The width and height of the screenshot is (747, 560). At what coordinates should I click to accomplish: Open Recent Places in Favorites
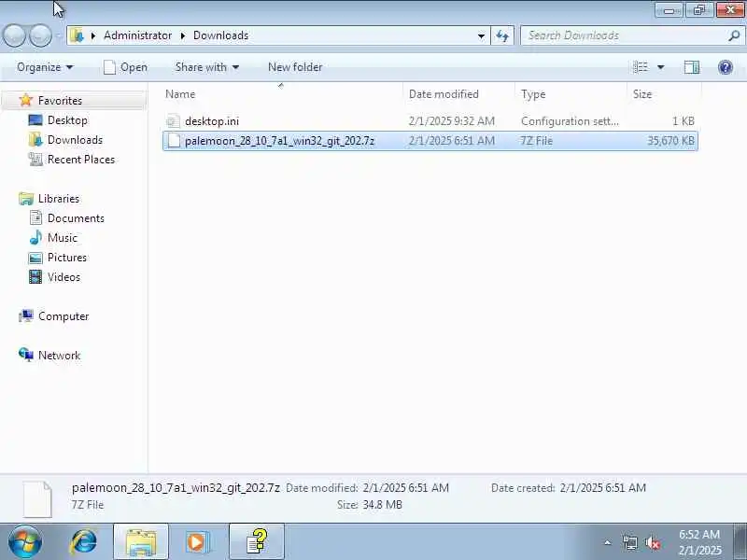[81, 160]
